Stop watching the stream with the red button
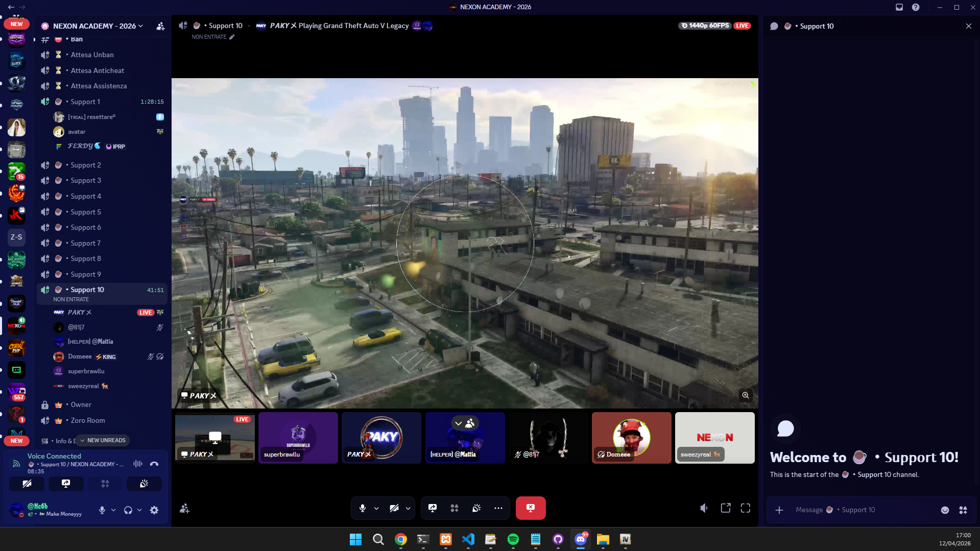 click(x=531, y=508)
